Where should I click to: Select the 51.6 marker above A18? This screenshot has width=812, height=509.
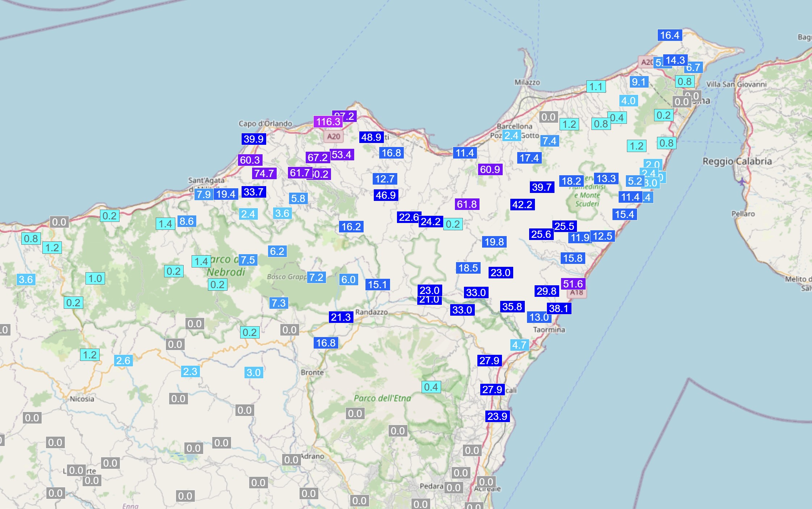coord(573,284)
